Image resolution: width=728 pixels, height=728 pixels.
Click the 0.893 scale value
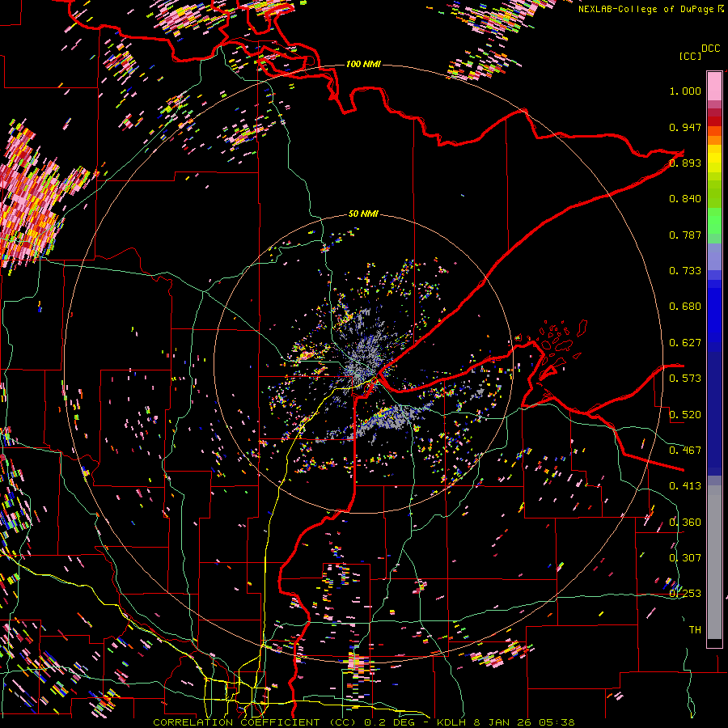click(x=685, y=163)
